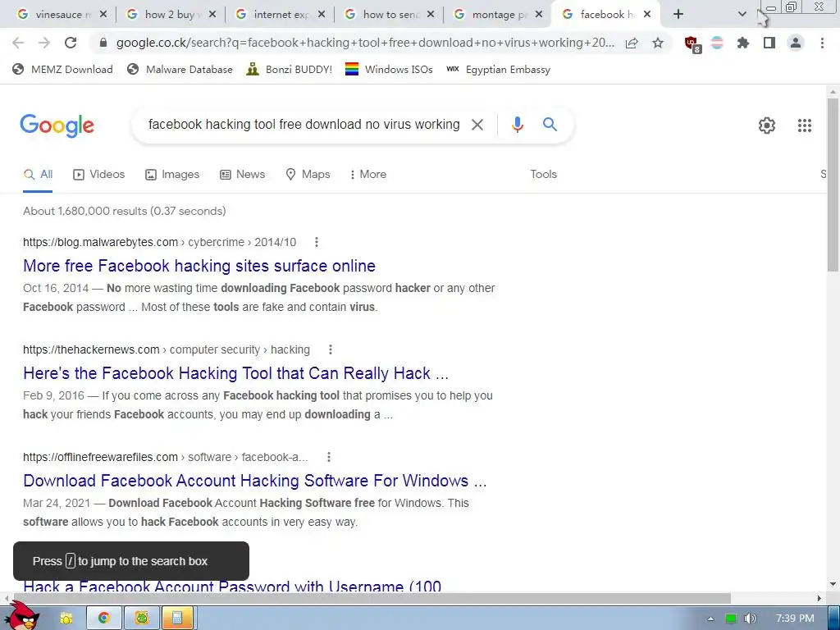Open the Google apps grid
Screen dimensions: 840x630
[x=805, y=126]
